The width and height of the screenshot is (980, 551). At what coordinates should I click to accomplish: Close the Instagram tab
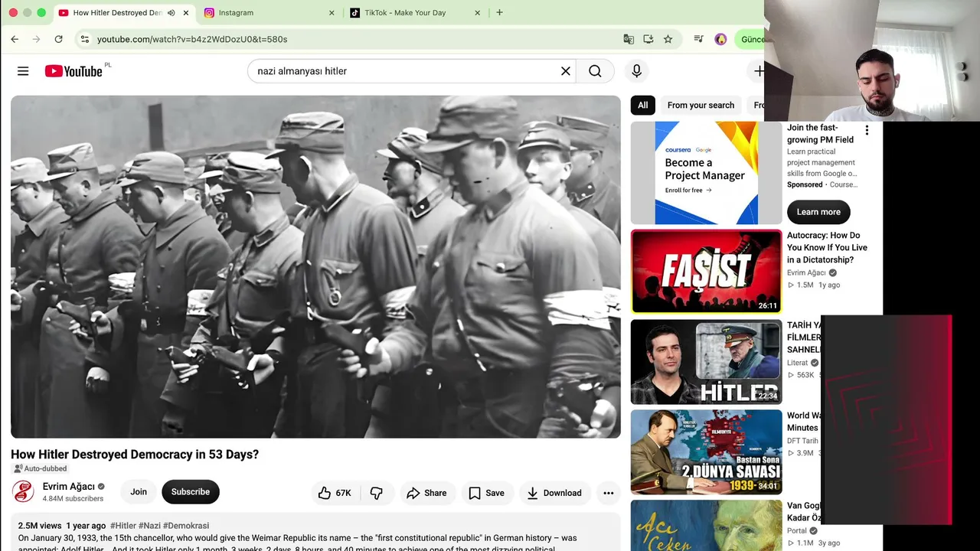332,13
